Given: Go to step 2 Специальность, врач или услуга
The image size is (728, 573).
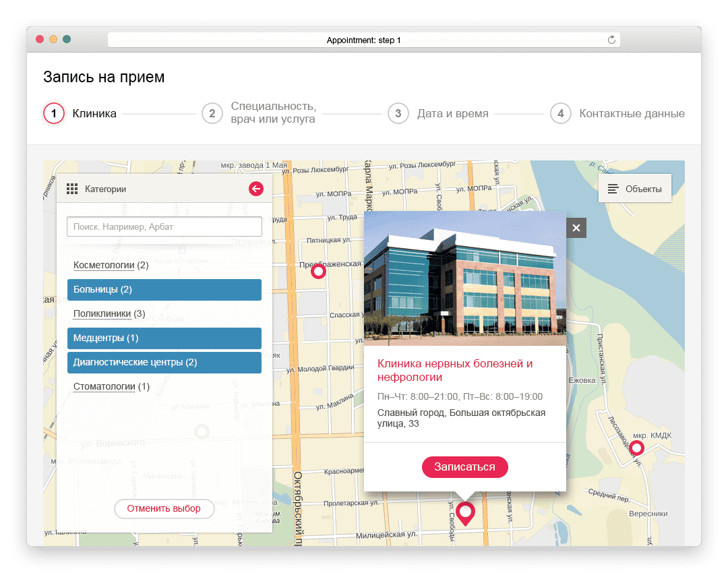Looking at the screenshot, I should [259, 113].
